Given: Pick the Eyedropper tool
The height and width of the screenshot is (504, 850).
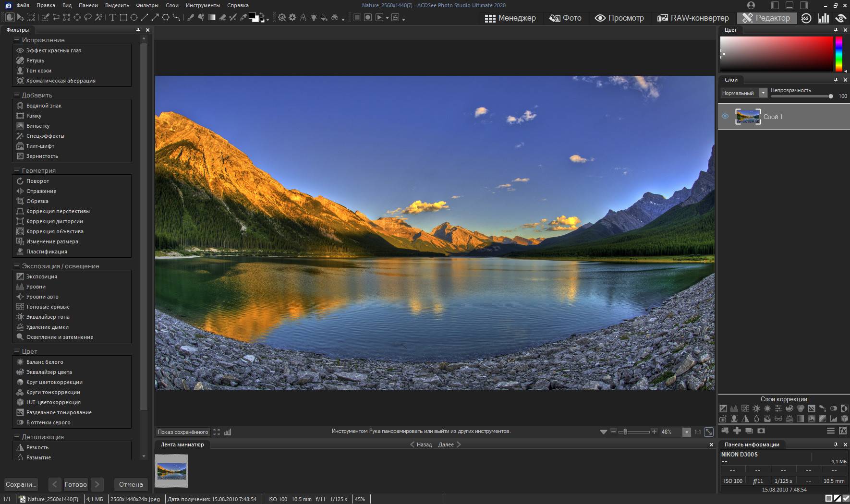Looking at the screenshot, I should click(243, 17).
